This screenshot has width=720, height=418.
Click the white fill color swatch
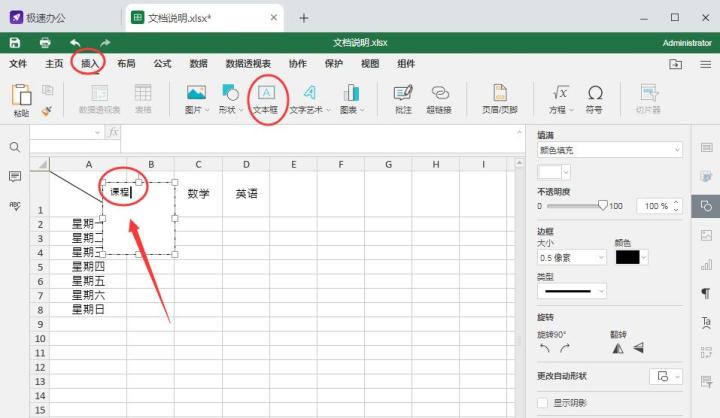coord(550,173)
